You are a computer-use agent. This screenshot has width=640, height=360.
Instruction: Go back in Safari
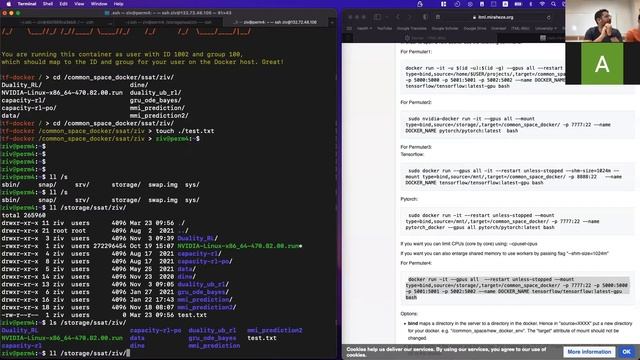[398, 17]
